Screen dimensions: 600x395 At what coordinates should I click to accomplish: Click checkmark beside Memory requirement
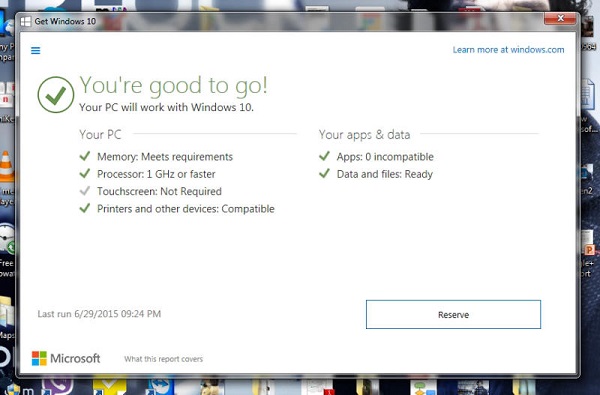point(85,156)
